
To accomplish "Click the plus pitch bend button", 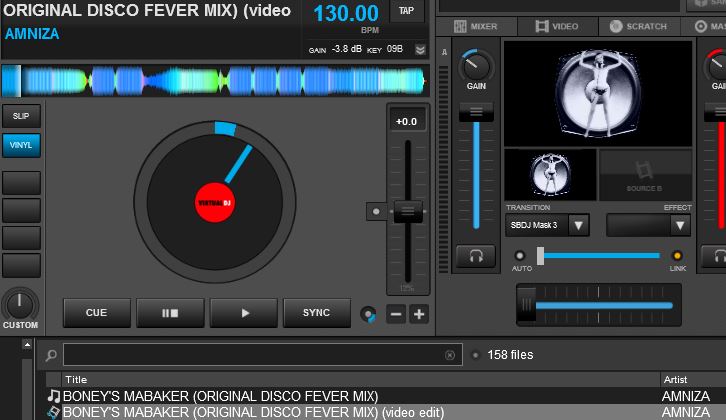I will pyautogui.click(x=419, y=314).
